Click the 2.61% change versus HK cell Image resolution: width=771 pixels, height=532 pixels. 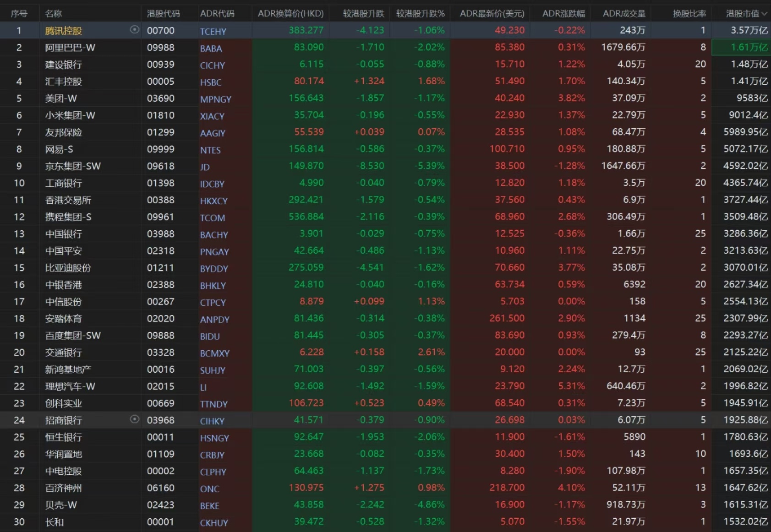click(431, 352)
